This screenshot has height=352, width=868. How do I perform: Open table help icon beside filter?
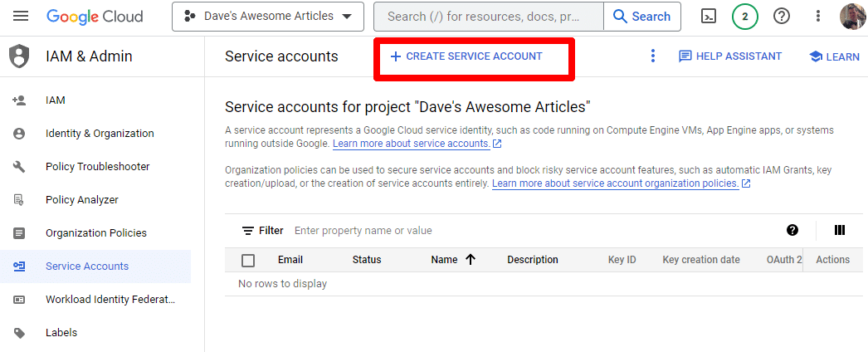(792, 230)
